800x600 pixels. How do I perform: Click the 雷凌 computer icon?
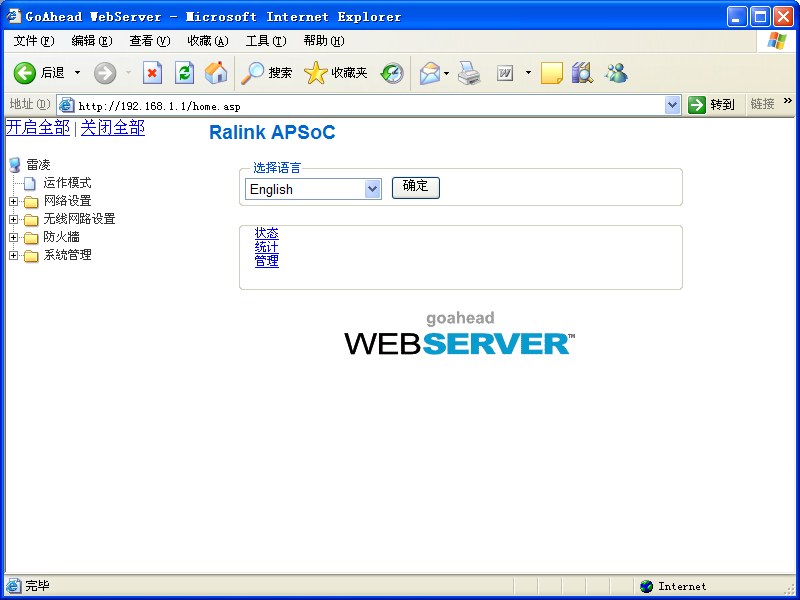(x=15, y=165)
